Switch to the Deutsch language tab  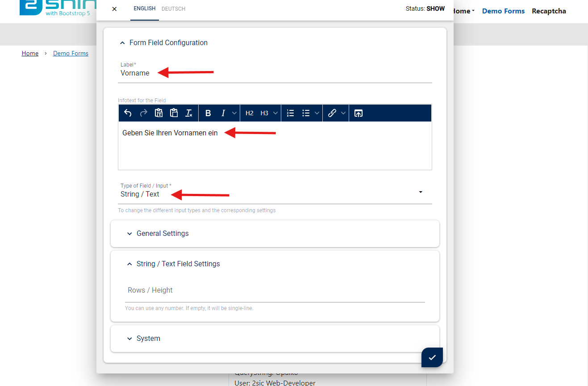coord(173,8)
